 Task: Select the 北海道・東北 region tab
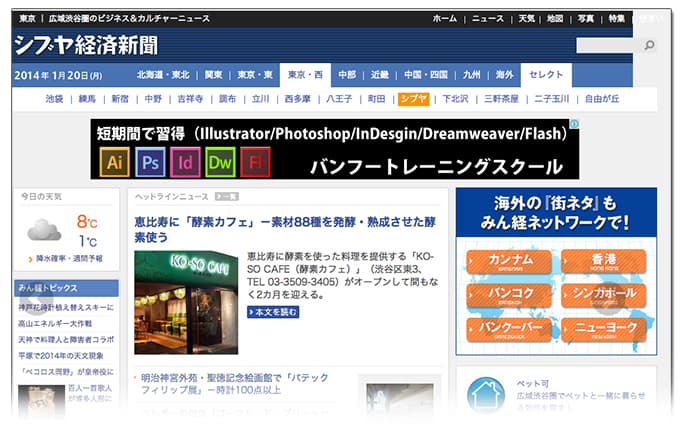pos(163,75)
